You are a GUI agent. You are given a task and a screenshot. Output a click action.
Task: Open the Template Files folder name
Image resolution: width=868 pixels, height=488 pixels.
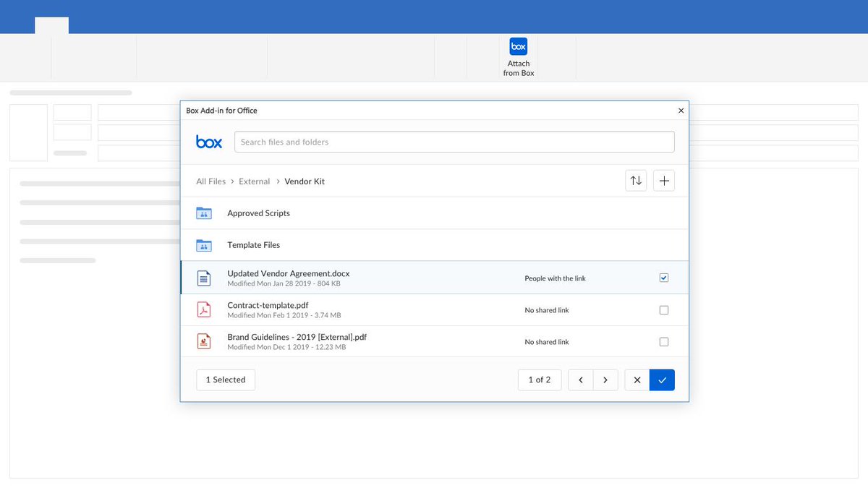[x=254, y=245]
